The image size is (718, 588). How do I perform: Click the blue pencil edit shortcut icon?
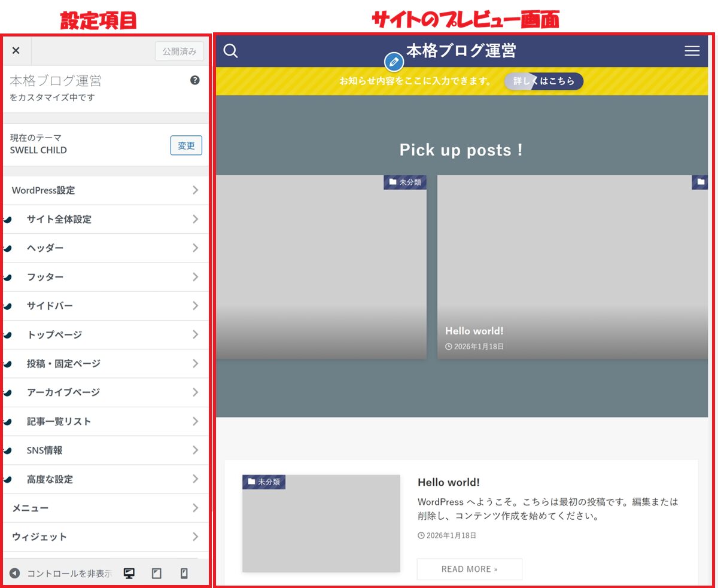[x=393, y=62]
